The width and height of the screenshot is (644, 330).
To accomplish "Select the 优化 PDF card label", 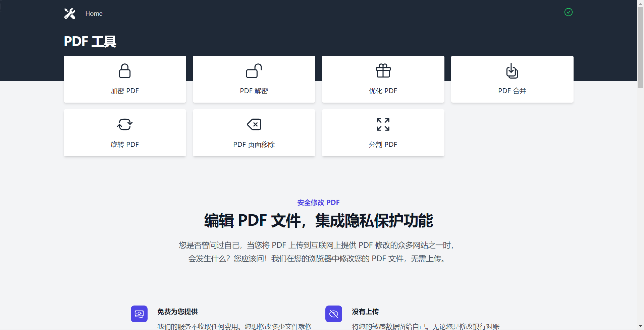I will [x=383, y=91].
